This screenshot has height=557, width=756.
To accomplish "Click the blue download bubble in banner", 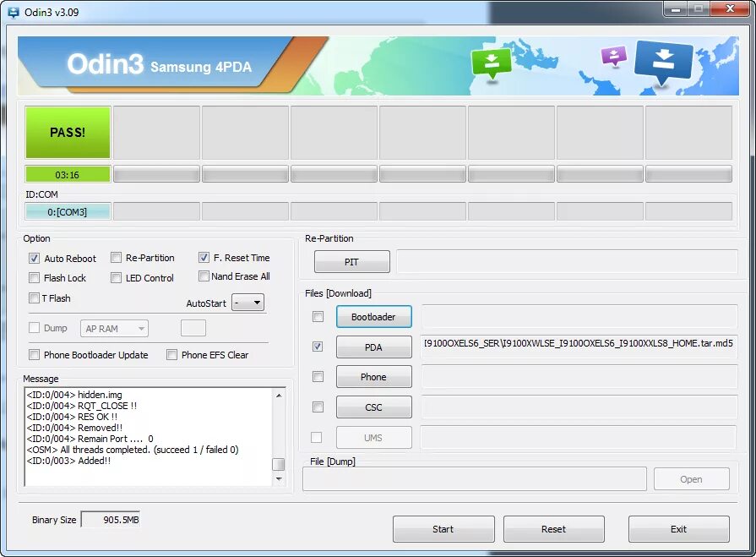I will (663, 62).
